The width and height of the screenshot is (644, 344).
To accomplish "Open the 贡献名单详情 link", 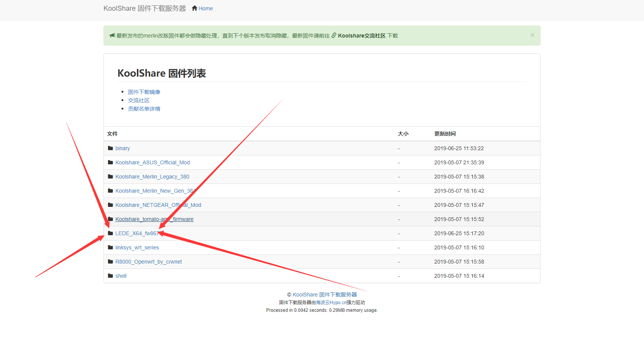I will (x=144, y=109).
